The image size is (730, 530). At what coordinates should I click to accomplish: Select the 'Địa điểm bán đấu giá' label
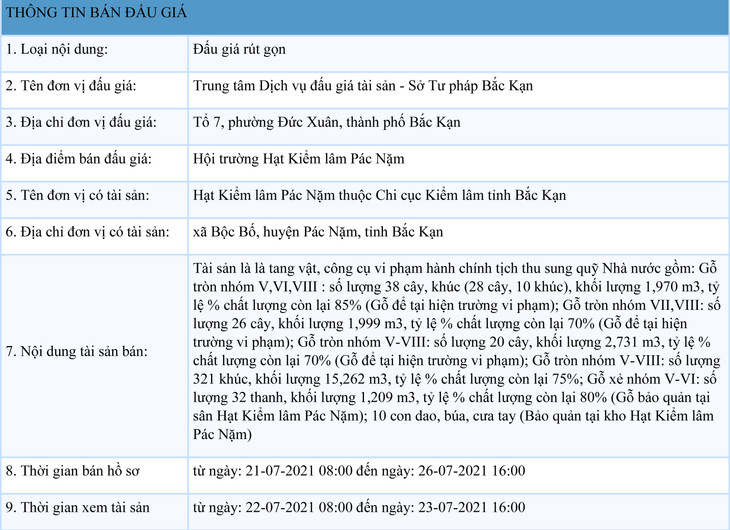(75, 159)
